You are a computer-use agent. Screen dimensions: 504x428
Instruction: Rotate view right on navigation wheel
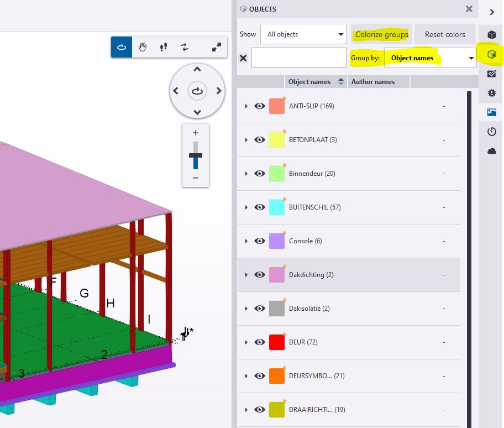click(x=219, y=91)
